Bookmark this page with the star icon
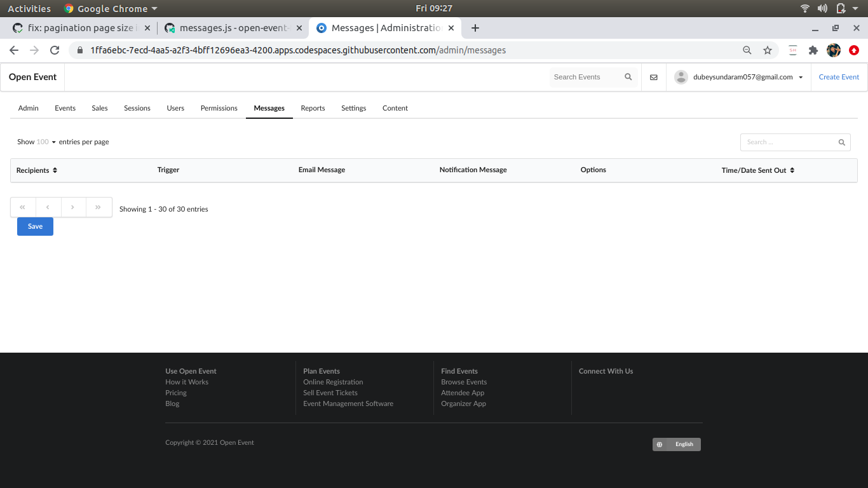 tap(768, 50)
